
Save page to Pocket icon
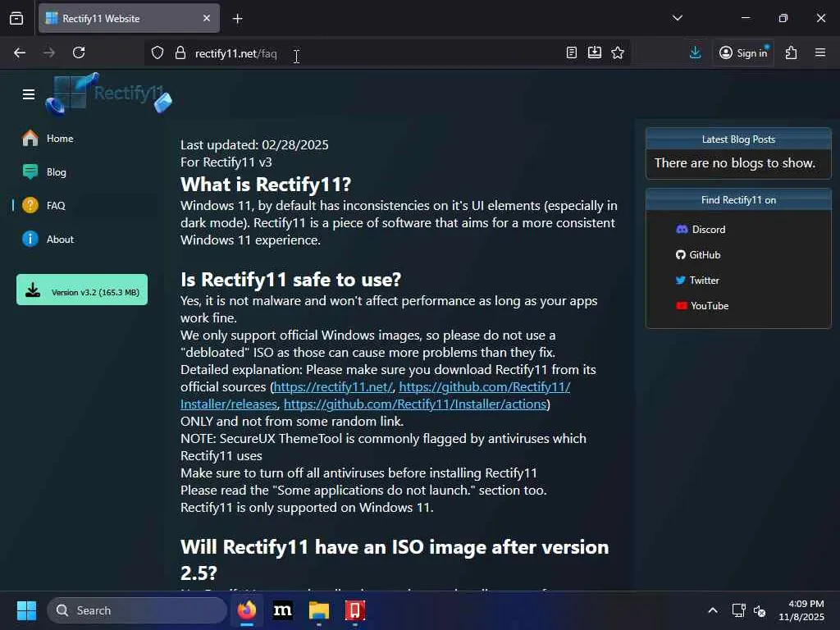point(595,52)
